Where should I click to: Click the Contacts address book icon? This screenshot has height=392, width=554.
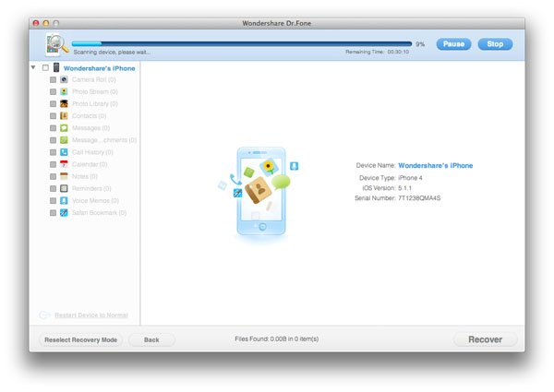click(x=64, y=115)
